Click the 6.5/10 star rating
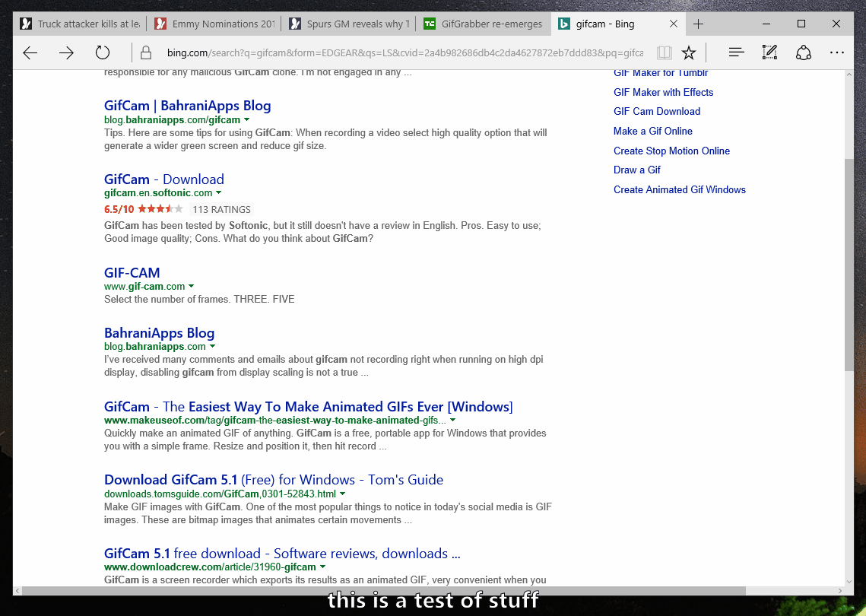 pos(144,209)
